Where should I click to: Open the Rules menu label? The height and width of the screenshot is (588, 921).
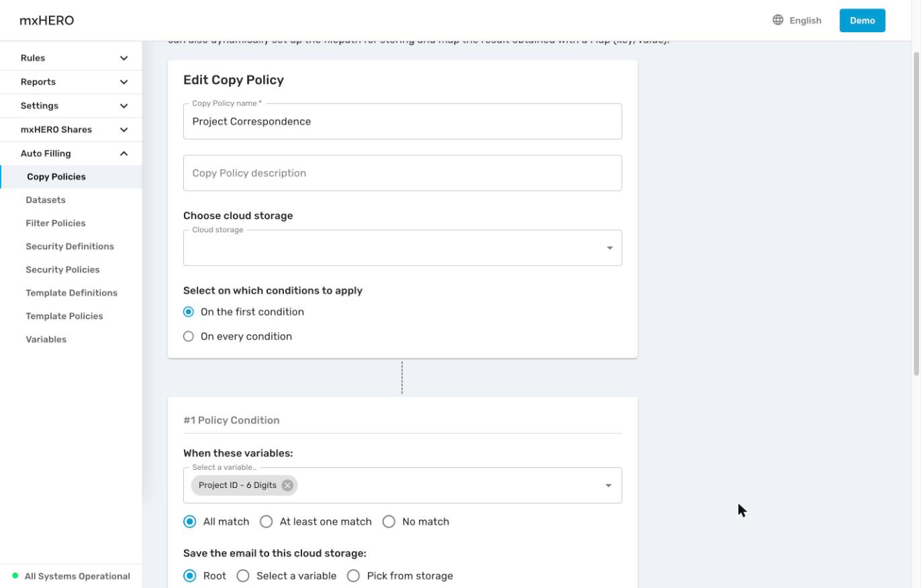click(33, 58)
